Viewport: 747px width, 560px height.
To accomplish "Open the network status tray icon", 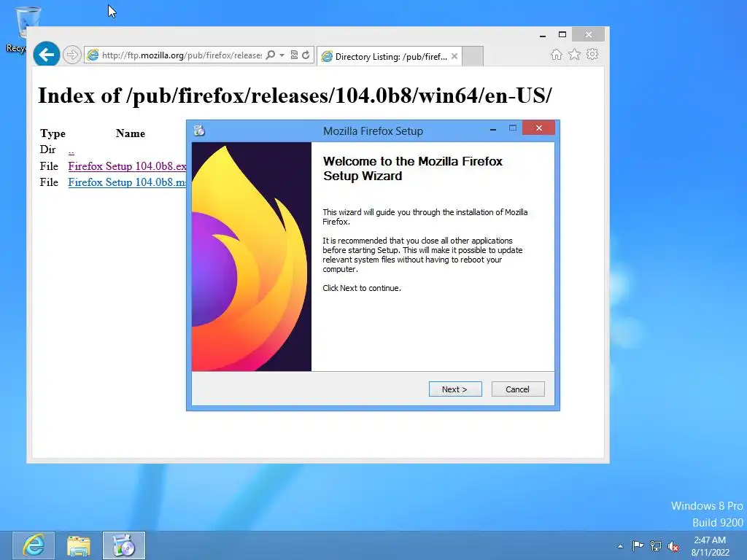I will coord(656,546).
